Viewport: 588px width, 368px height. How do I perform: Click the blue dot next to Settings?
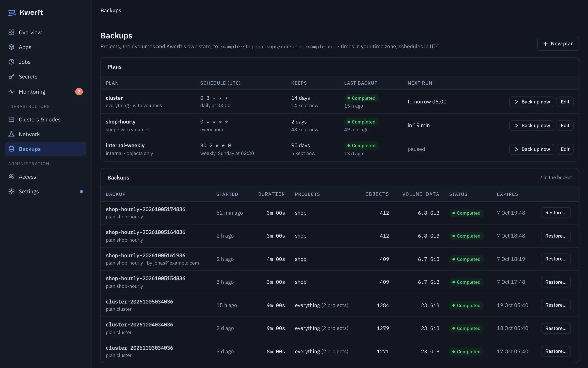(x=81, y=192)
